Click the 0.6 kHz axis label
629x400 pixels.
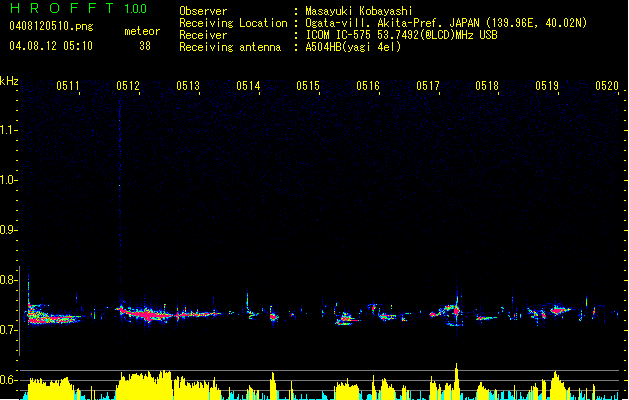[8, 380]
